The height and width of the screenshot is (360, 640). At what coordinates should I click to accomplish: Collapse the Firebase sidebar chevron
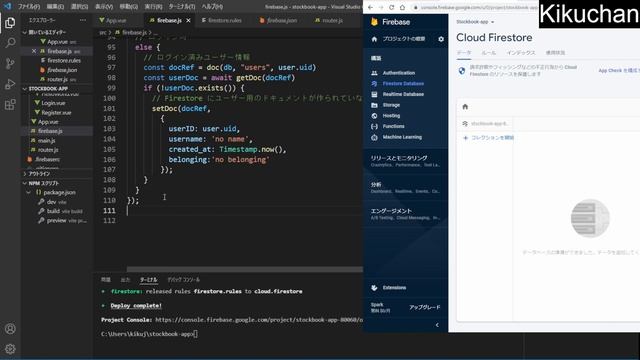pyautogui.click(x=437, y=325)
